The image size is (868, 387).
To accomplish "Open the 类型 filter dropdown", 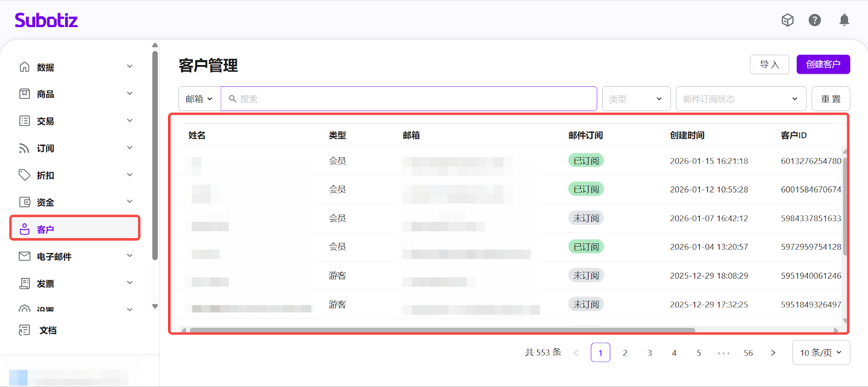I will (x=635, y=99).
